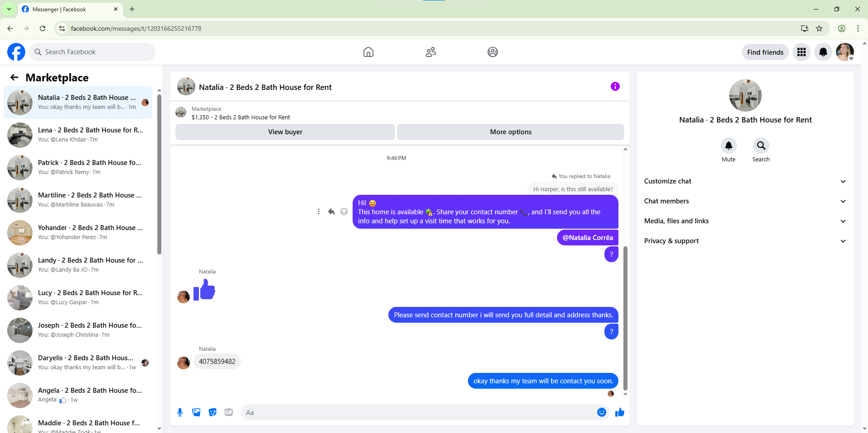868x433 pixels.
Task: Send a thumbs-up like in the composer
Action: [x=619, y=412]
